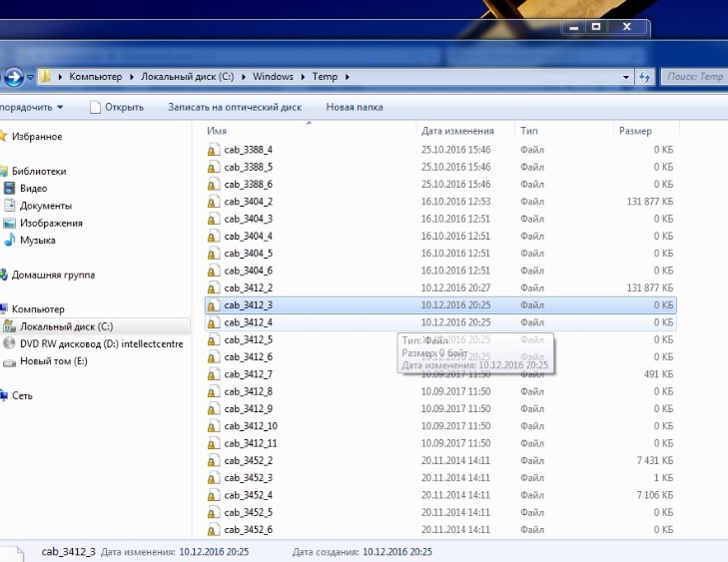Click the Новый том (E:) drive icon
728x562 pixels.
pos(9,362)
